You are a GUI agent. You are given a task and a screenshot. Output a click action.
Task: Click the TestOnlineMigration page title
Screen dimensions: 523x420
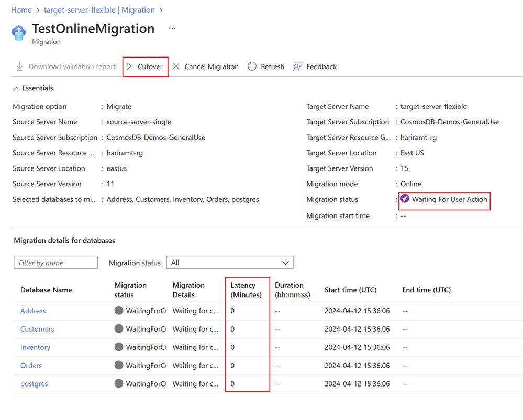(93, 29)
